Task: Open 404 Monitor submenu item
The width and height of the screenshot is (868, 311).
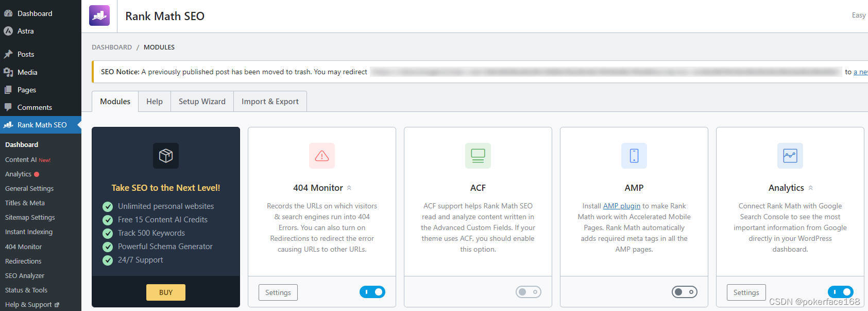Action: pyautogui.click(x=24, y=247)
